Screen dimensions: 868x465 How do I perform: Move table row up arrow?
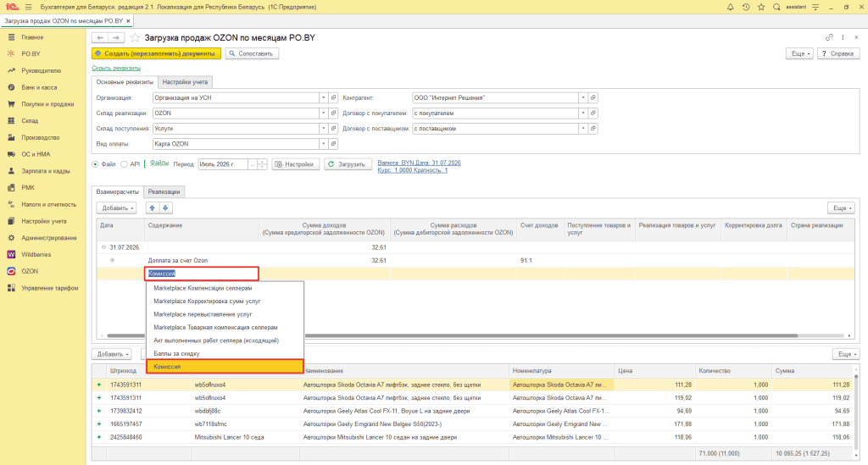[153, 208]
